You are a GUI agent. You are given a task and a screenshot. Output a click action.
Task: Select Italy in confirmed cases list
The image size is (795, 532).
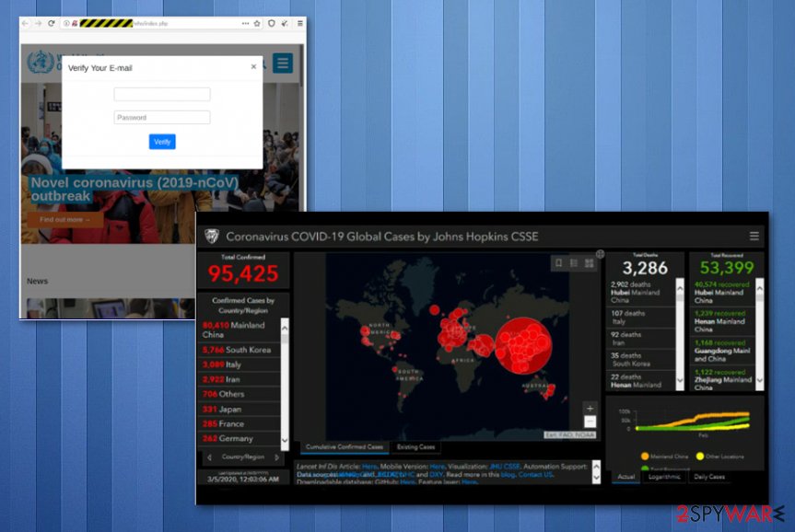[239, 364]
